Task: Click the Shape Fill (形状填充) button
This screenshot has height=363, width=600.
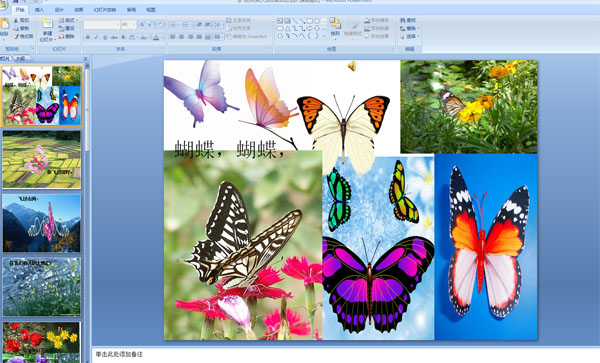Action: (378, 20)
